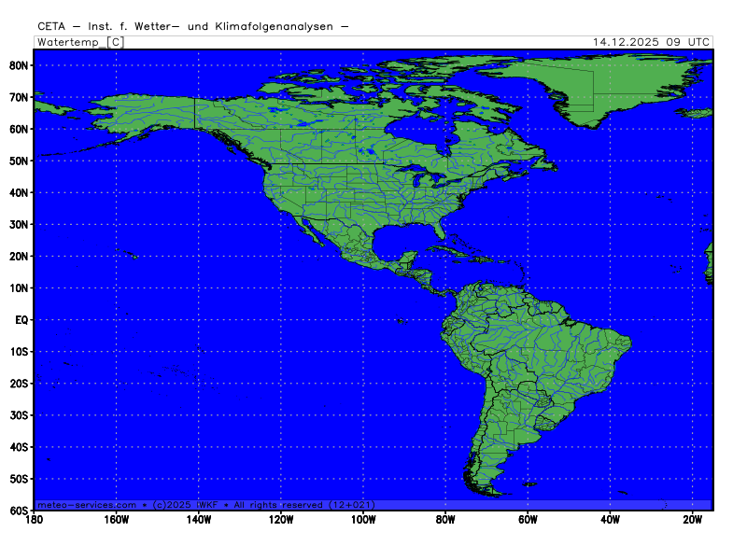
Task: Select the 100W longitude label
Action: [x=362, y=520]
